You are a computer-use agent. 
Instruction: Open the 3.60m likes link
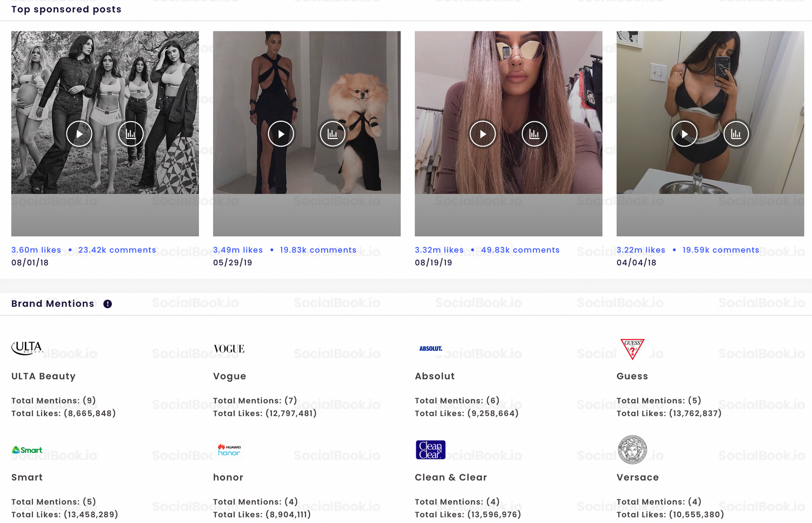(x=36, y=250)
